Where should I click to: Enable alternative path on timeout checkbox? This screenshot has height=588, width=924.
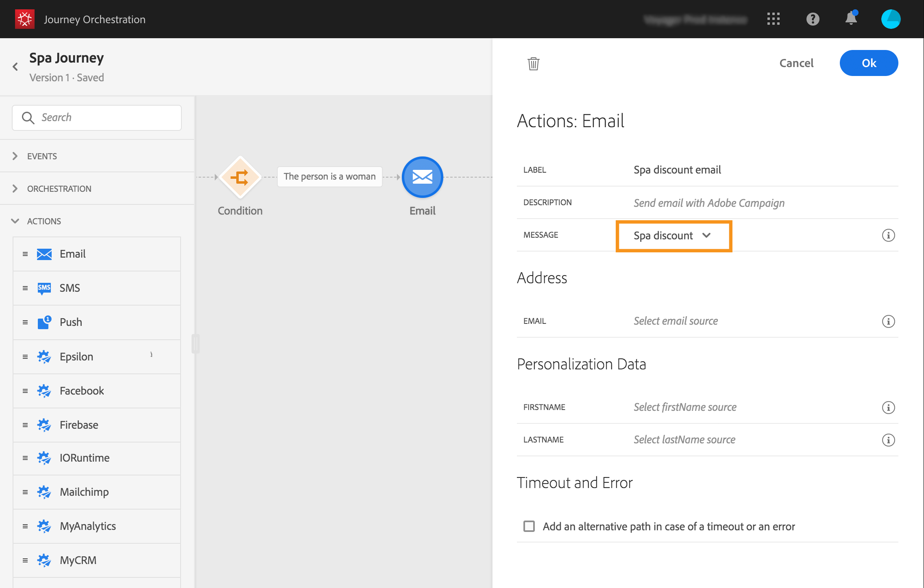(x=529, y=526)
